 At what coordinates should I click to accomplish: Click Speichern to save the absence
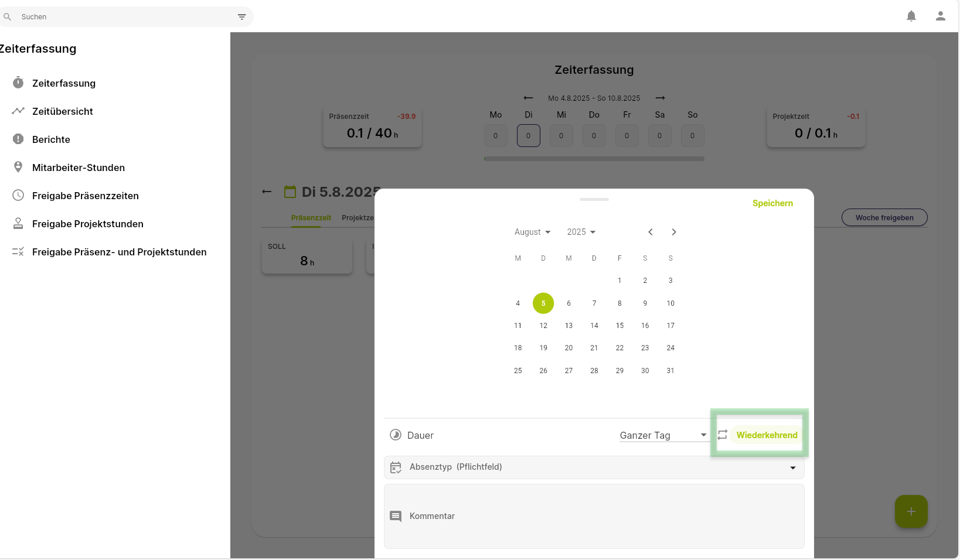point(772,203)
